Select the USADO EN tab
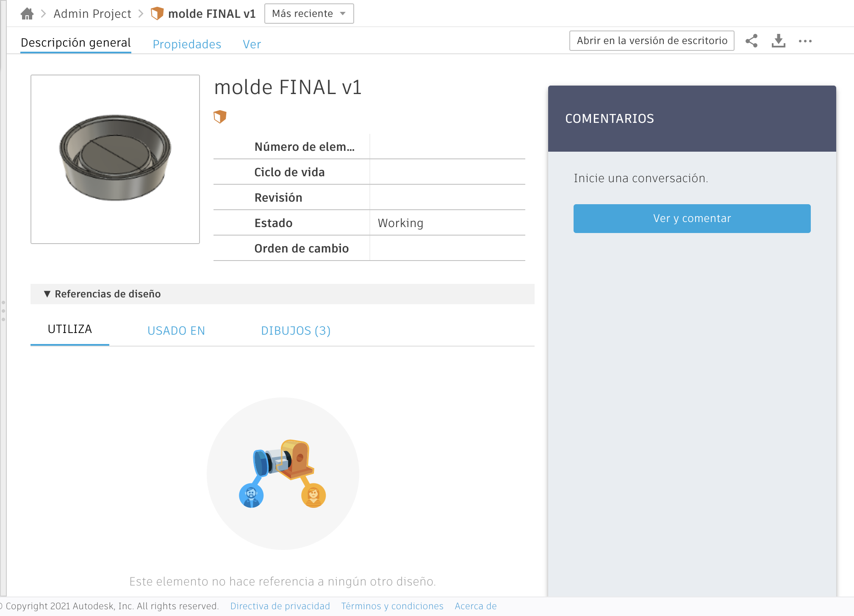Screen dimensions: 854x616 click(x=176, y=330)
